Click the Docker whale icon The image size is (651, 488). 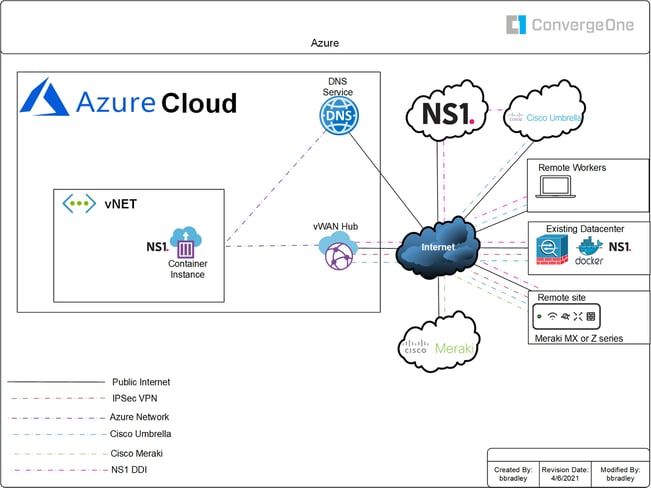pos(590,249)
